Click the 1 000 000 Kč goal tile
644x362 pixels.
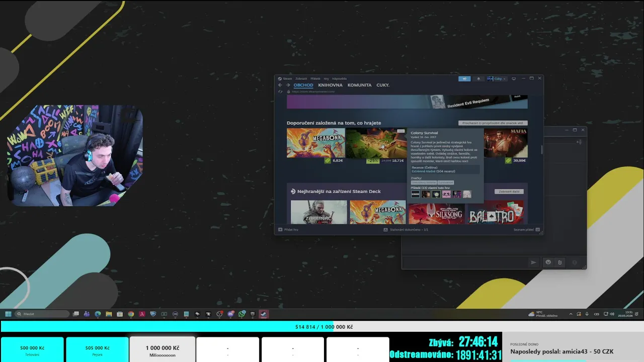(162, 350)
